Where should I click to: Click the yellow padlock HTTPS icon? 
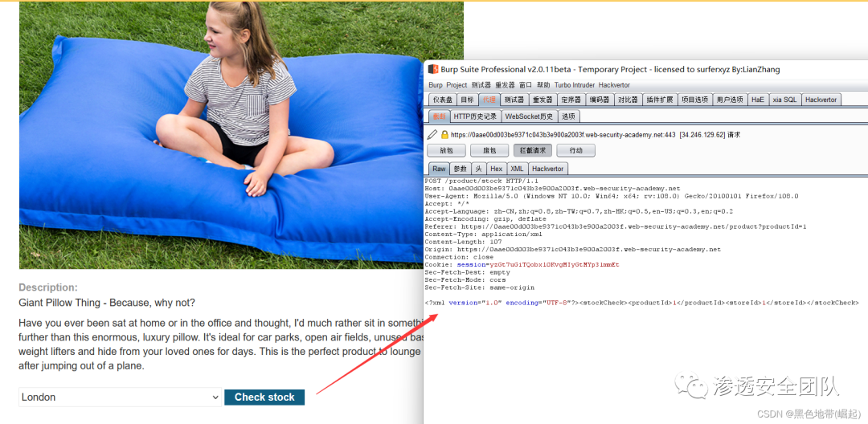(444, 134)
